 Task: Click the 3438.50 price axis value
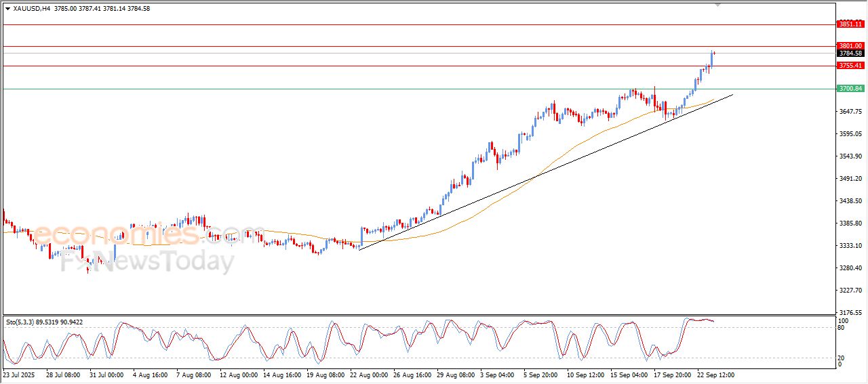click(850, 201)
